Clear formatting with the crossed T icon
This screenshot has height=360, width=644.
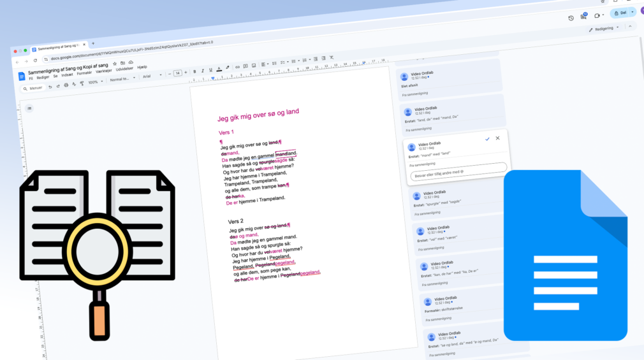(x=332, y=57)
